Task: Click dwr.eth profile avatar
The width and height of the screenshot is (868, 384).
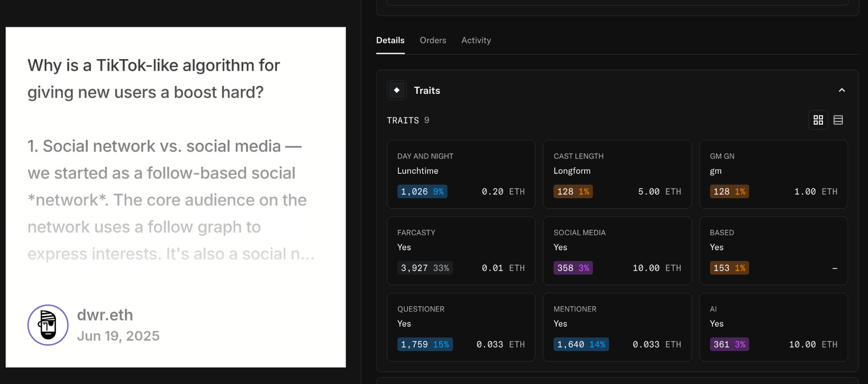Action: pos(48,325)
